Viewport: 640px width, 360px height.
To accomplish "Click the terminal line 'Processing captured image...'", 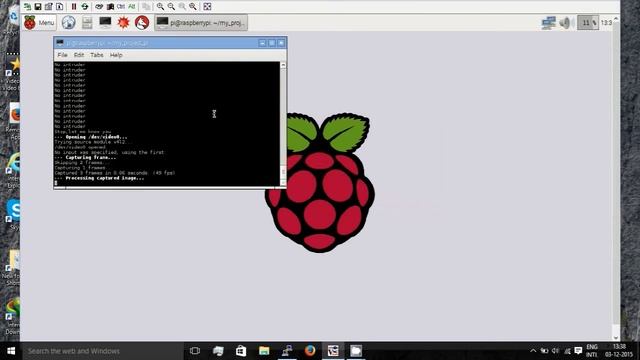I will [99, 178].
